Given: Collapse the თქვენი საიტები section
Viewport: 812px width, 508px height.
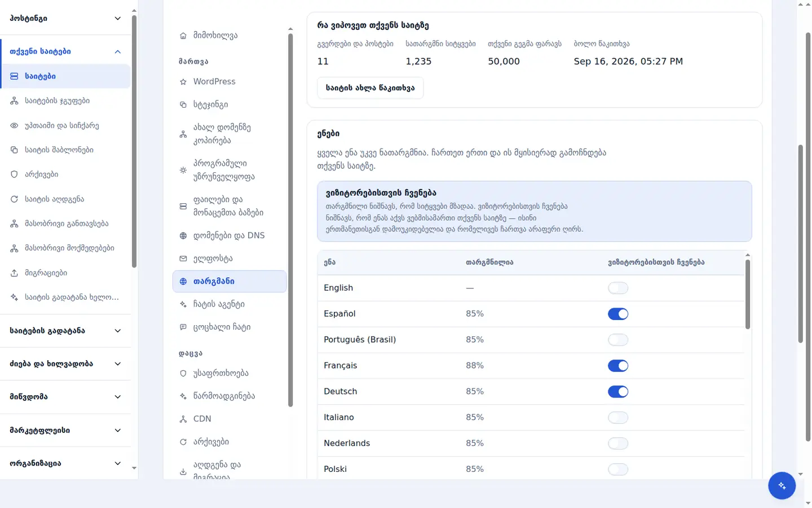Looking at the screenshot, I should pyautogui.click(x=65, y=51).
